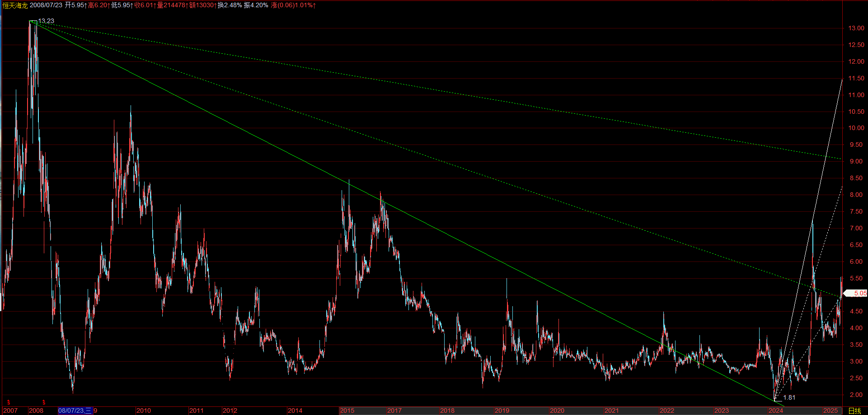Viewport: 868px width, 415px height.
Task: Click the red S marker above the 2007 label
Action: (x=8, y=402)
